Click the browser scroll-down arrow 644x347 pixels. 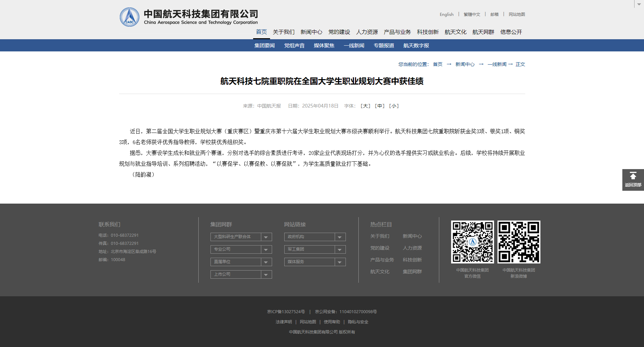click(x=639, y=4)
